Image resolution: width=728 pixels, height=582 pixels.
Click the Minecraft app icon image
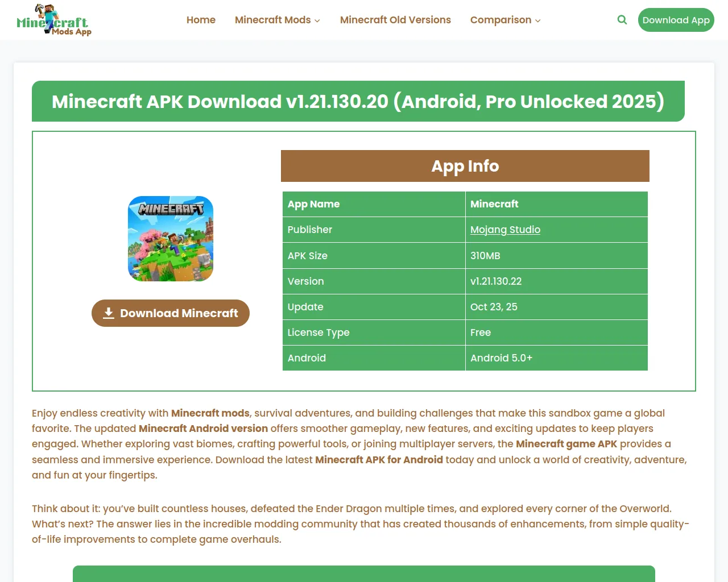click(171, 239)
